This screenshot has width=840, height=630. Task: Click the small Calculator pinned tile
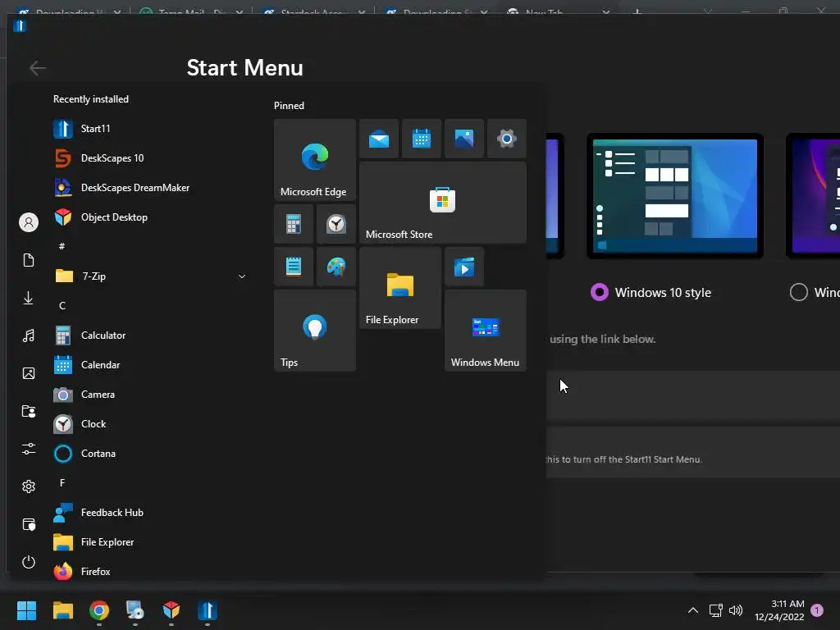(x=294, y=224)
